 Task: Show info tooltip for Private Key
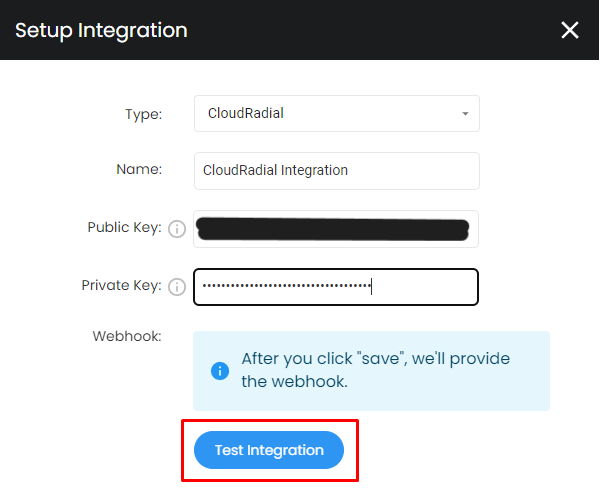pos(177,287)
